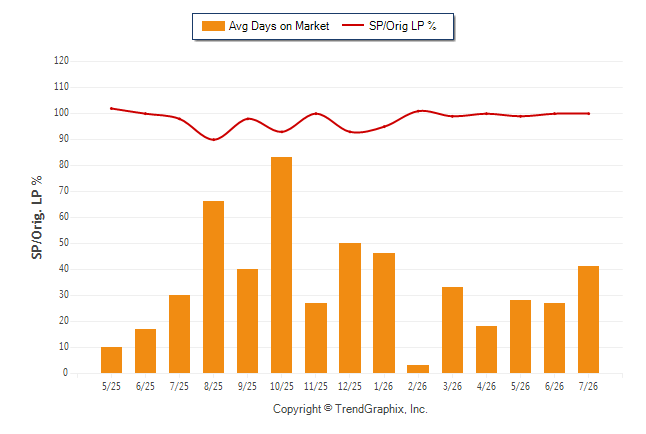Click the orange Avg Days on Market legend swatch
Screen dimensions: 646x434
[x=213, y=26]
